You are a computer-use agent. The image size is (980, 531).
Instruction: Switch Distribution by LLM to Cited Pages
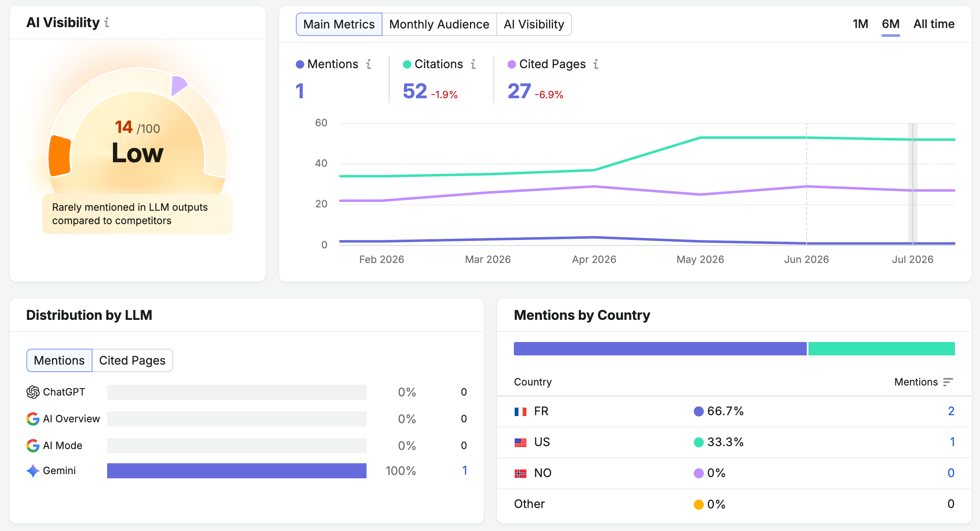point(132,360)
